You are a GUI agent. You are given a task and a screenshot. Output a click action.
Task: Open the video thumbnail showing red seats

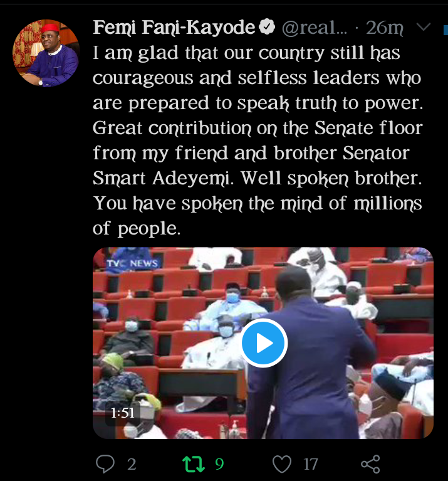point(263,342)
